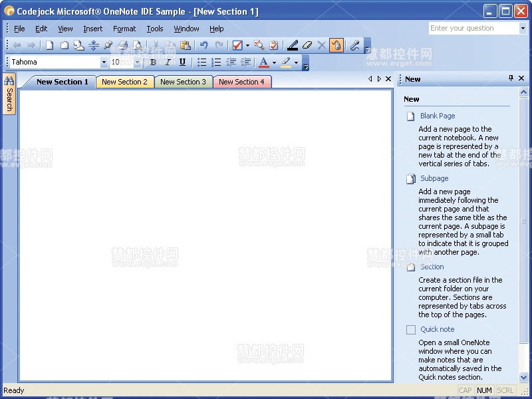This screenshot has height=399, width=532.
Task: Select the Pen tool
Action: click(x=293, y=45)
